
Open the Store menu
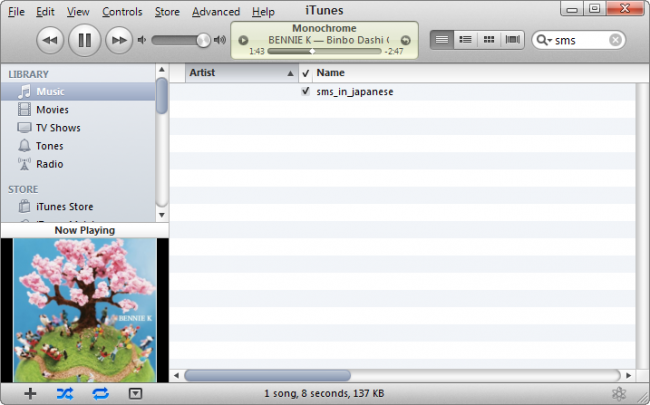pos(167,12)
